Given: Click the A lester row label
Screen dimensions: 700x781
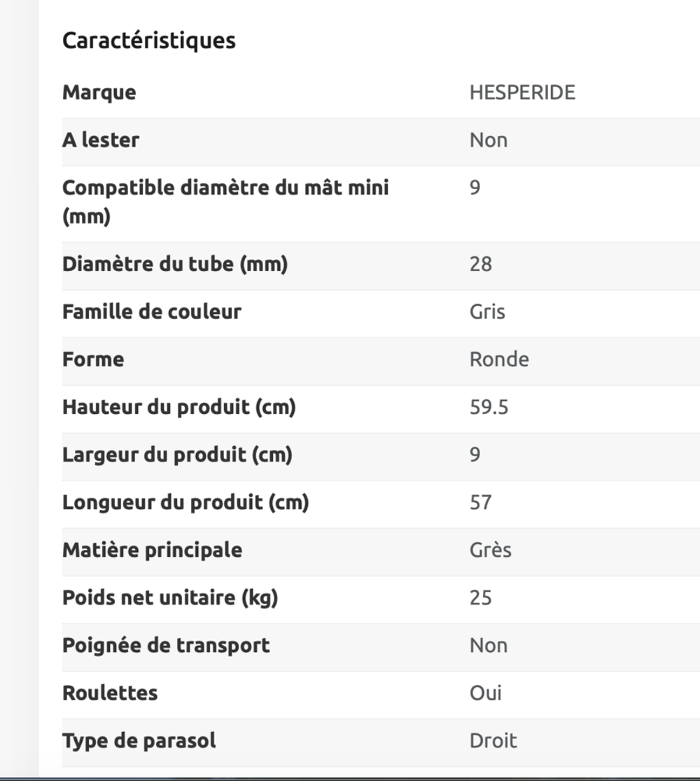Looking at the screenshot, I should 101,140.
